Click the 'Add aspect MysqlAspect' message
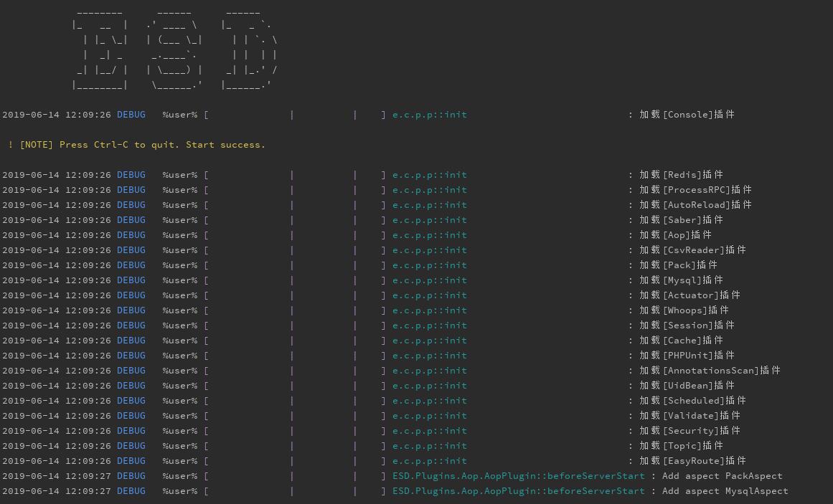Image resolution: width=833 pixels, height=504 pixels. tap(725, 491)
